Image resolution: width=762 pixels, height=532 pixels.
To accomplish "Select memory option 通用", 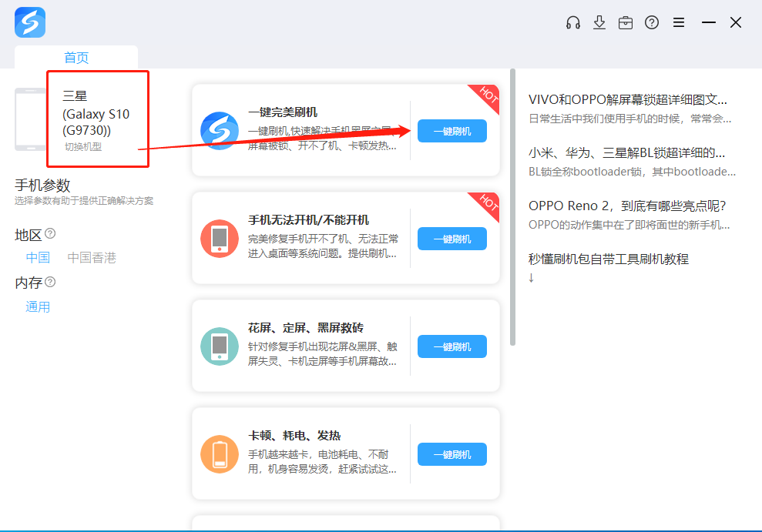I will pyautogui.click(x=38, y=306).
